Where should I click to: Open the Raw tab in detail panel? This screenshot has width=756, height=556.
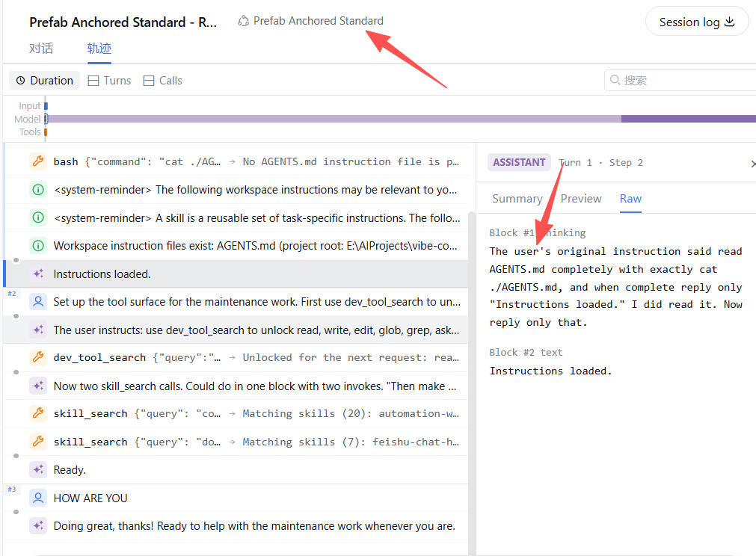630,199
